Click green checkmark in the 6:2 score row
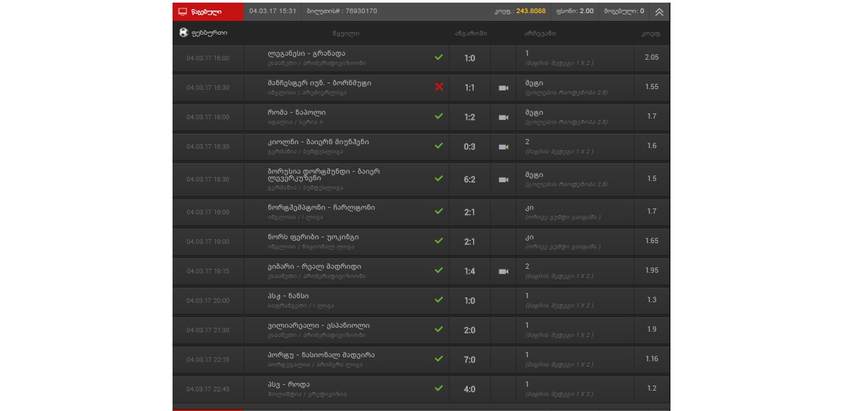 [439, 178]
